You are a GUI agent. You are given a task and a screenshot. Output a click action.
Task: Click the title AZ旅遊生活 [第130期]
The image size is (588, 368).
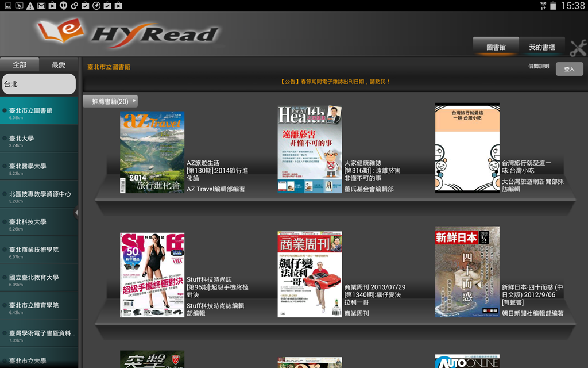tap(218, 170)
